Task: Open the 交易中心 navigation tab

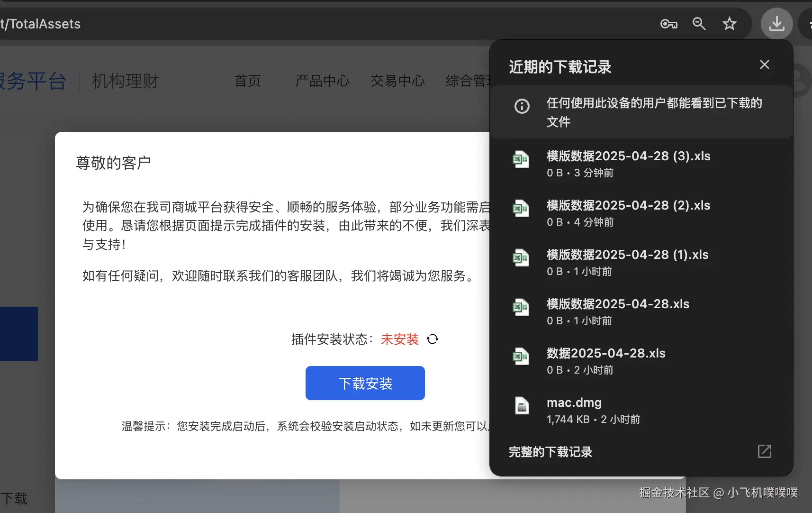Action: tap(397, 81)
